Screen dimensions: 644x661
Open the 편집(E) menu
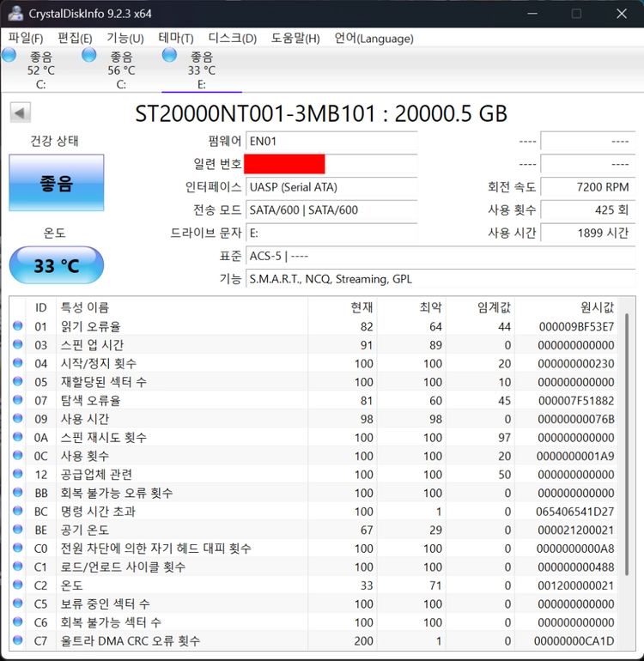75,39
